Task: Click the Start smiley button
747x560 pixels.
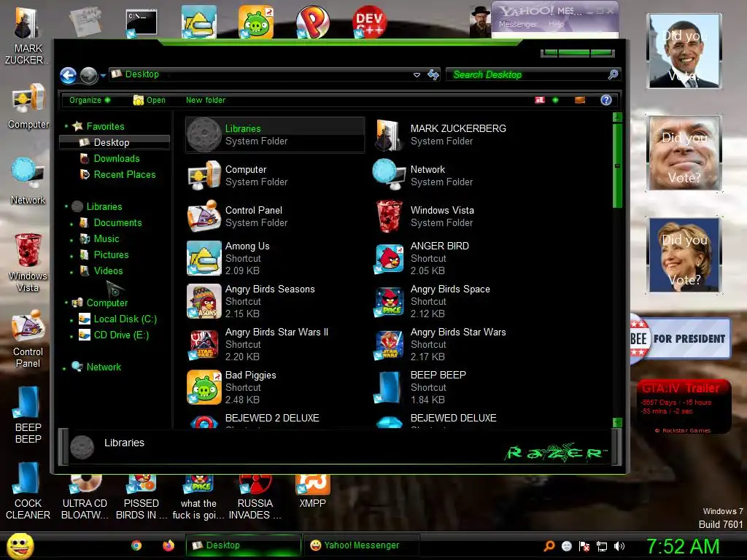Action: click(20, 545)
